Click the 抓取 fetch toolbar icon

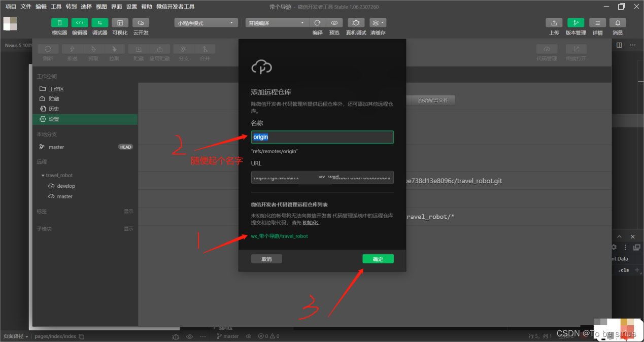click(93, 49)
